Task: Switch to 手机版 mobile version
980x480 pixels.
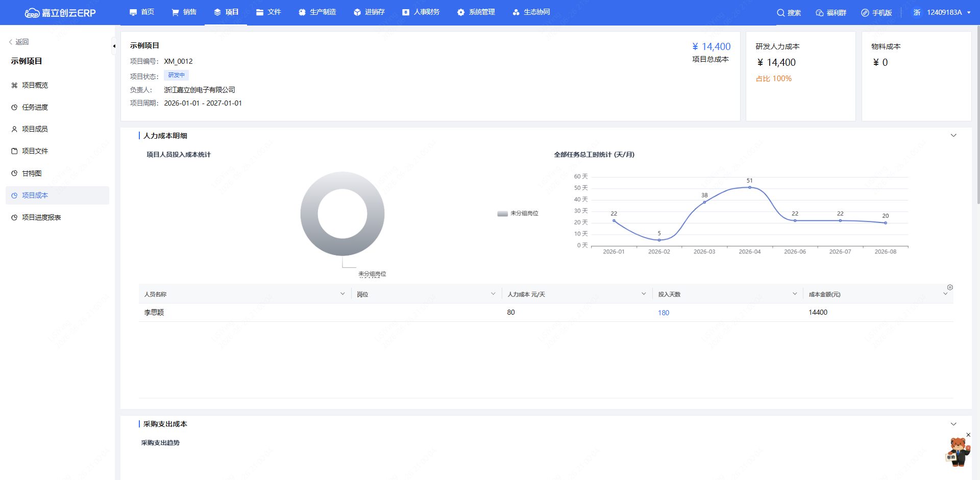Action: [x=876, y=13]
